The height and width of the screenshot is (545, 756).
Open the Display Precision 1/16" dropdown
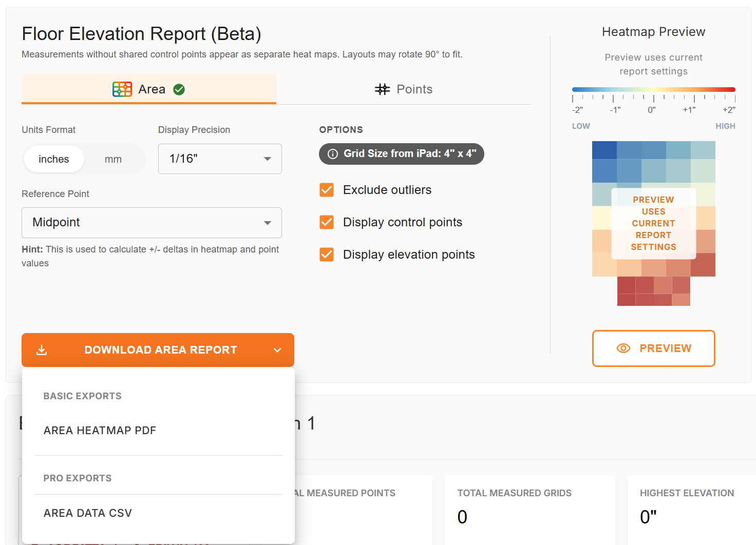[220, 159]
